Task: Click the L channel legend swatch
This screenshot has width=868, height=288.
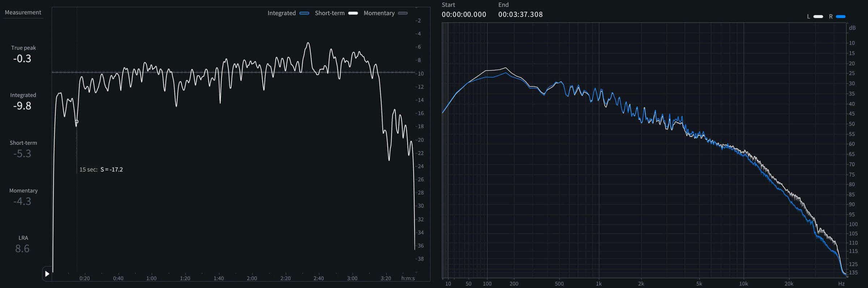Action: [x=818, y=17]
